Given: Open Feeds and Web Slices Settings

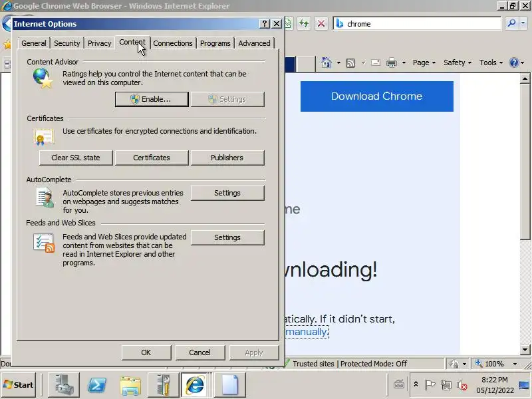Looking at the screenshot, I should point(227,237).
